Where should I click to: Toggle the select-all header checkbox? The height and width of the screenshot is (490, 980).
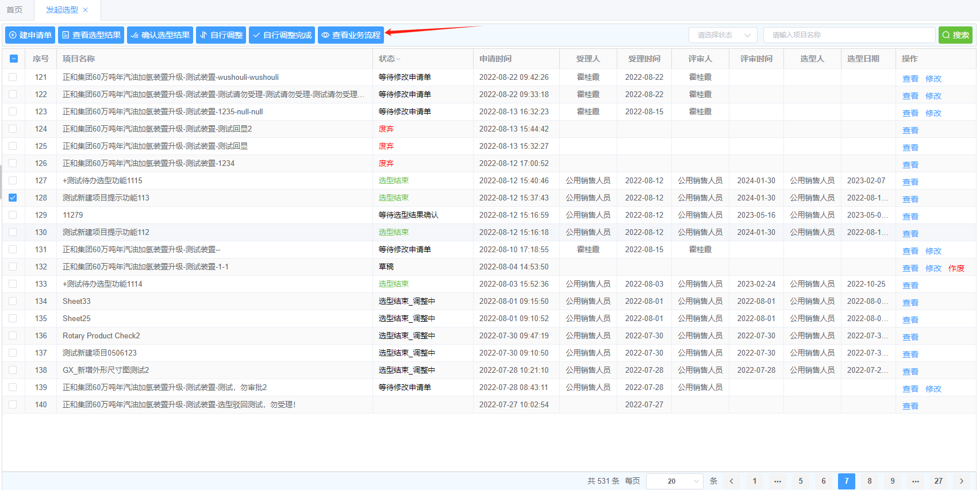tap(14, 59)
